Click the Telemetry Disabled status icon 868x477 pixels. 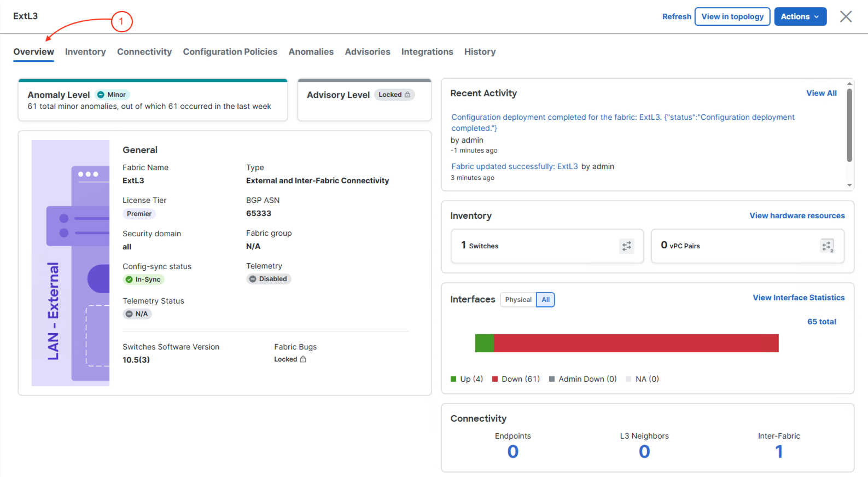click(x=253, y=279)
